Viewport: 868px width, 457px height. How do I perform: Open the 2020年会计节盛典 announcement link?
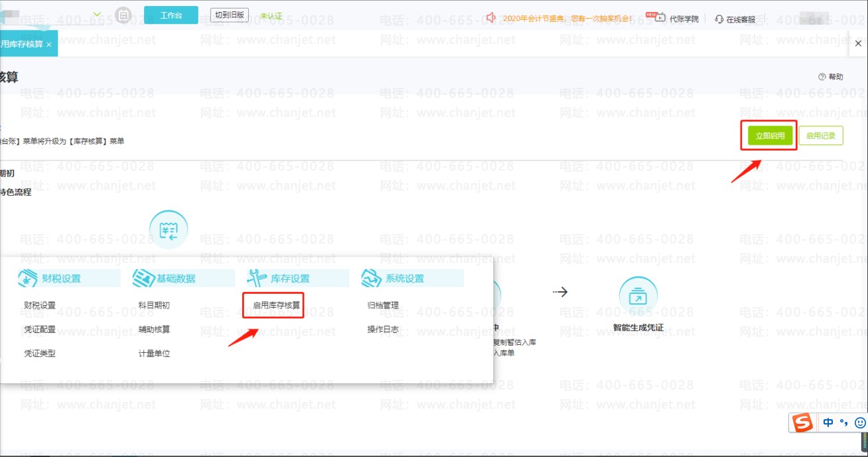[x=567, y=19]
